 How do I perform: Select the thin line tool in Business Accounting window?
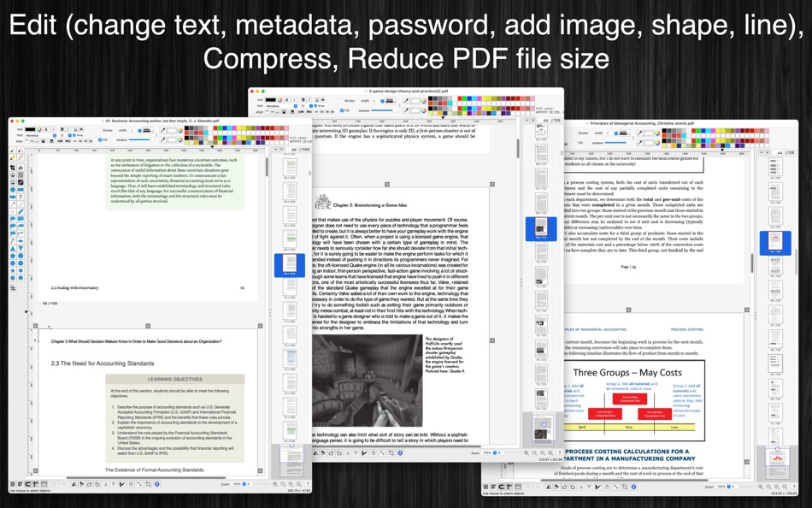tap(21, 204)
